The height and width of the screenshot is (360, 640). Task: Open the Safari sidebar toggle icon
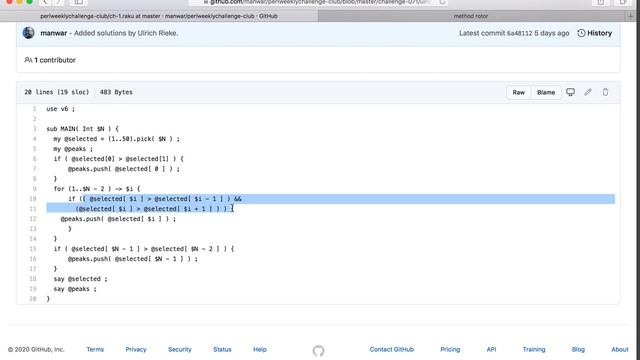point(78,2)
